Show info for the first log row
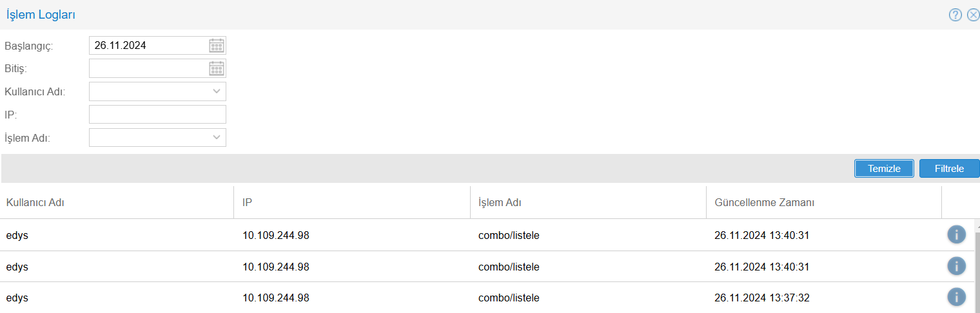The height and width of the screenshot is (313, 980). [956, 234]
